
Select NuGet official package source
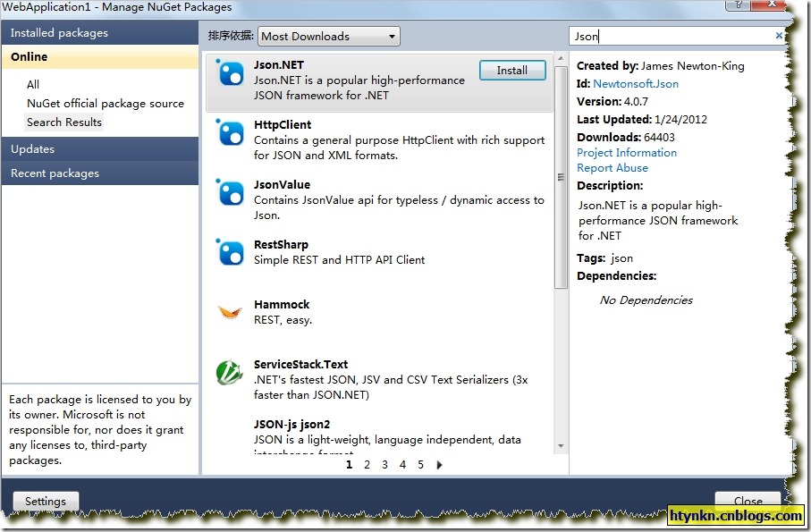106,104
